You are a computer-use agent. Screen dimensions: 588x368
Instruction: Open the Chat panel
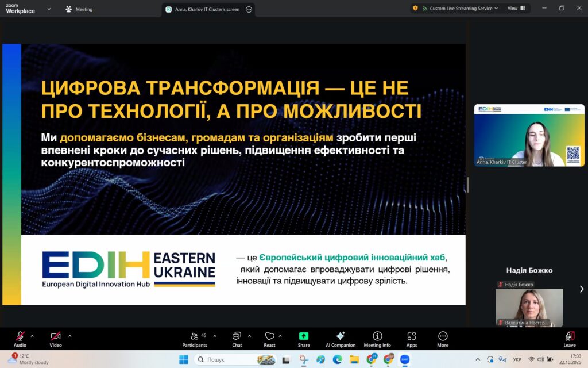[237, 339]
